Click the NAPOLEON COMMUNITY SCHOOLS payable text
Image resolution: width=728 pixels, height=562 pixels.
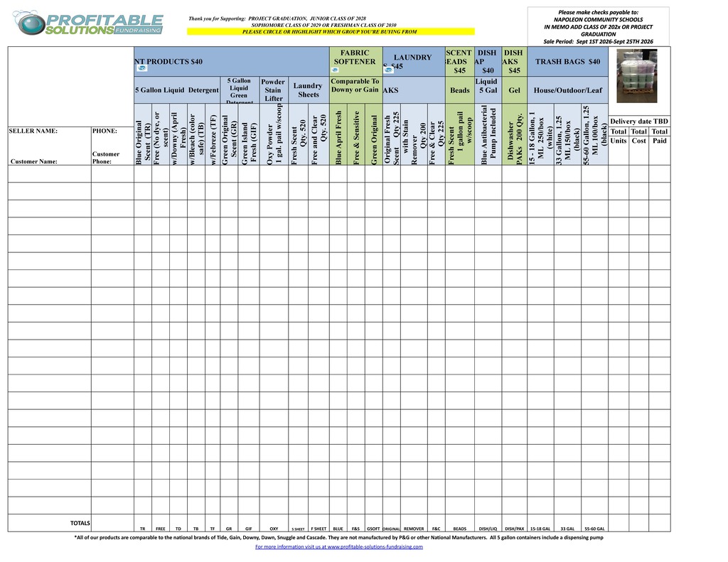click(x=598, y=19)
